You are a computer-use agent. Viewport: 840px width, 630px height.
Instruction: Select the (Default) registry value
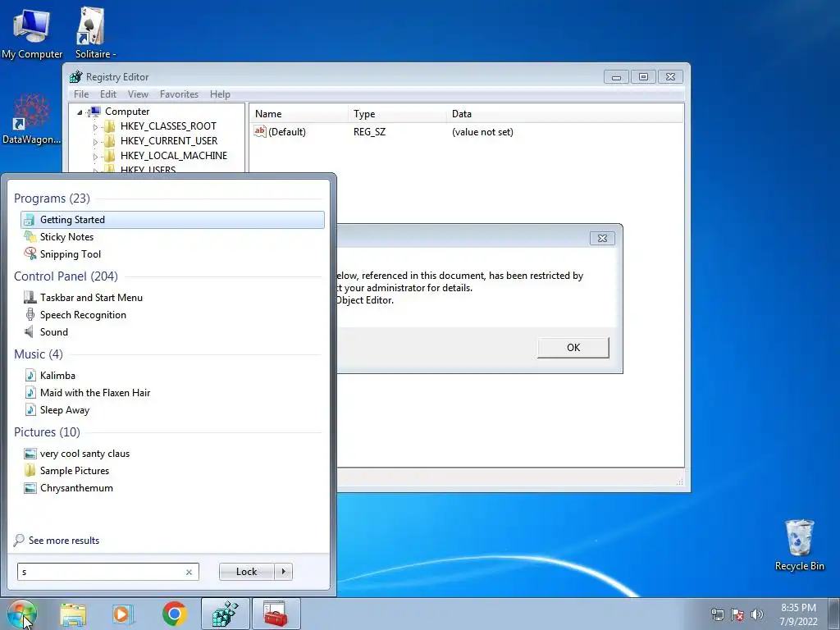[286, 132]
